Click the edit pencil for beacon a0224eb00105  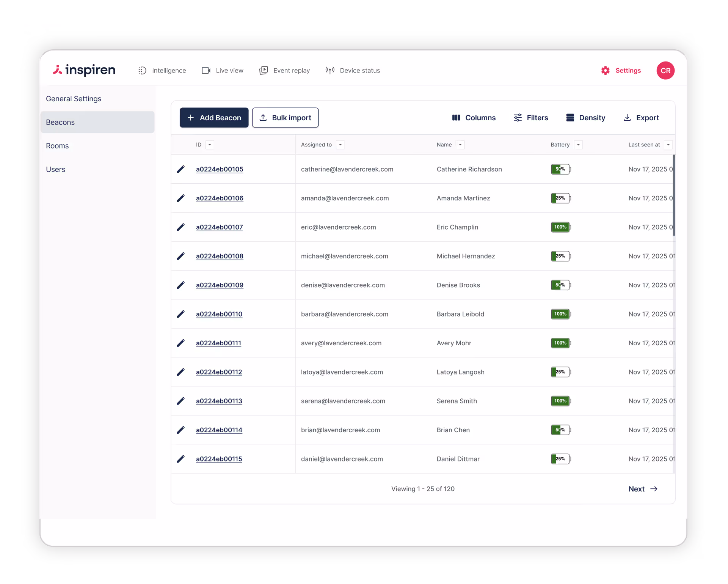pos(181,169)
